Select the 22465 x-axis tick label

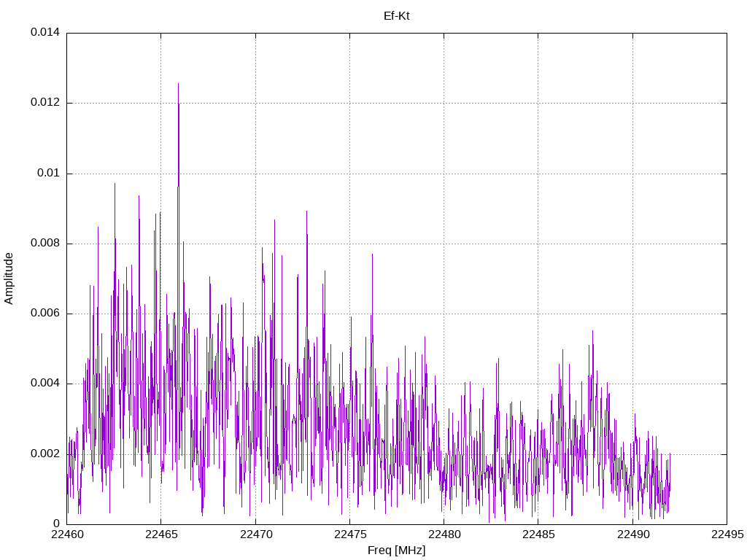(160, 534)
